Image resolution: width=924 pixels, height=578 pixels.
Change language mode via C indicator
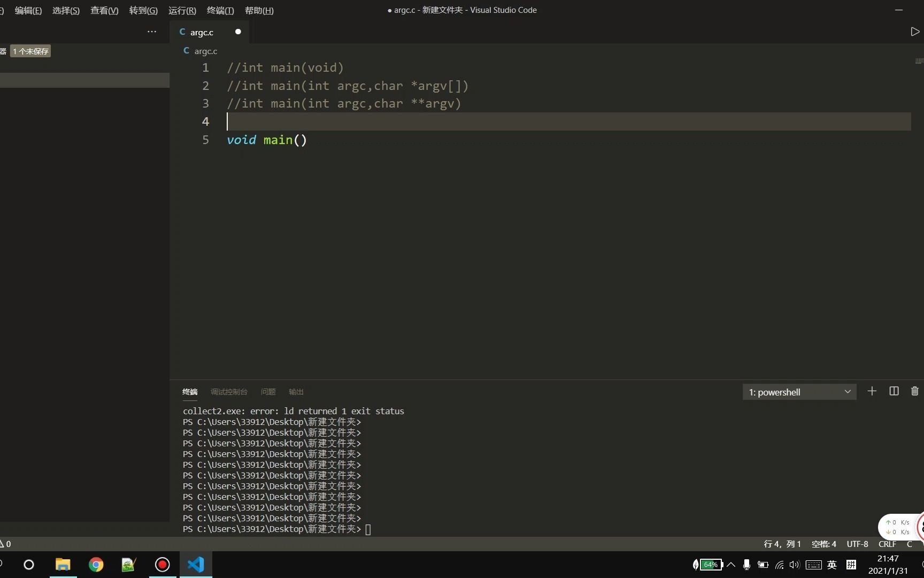coord(909,544)
